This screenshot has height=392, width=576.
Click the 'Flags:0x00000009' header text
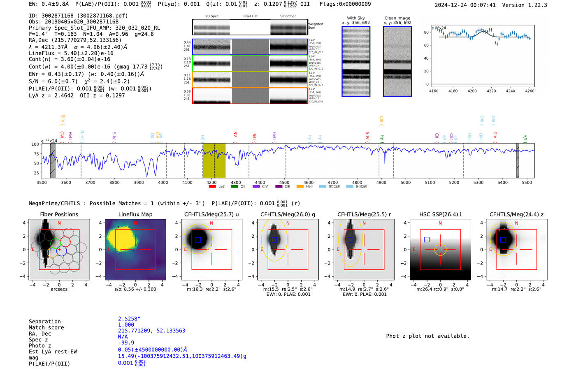[345, 4]
